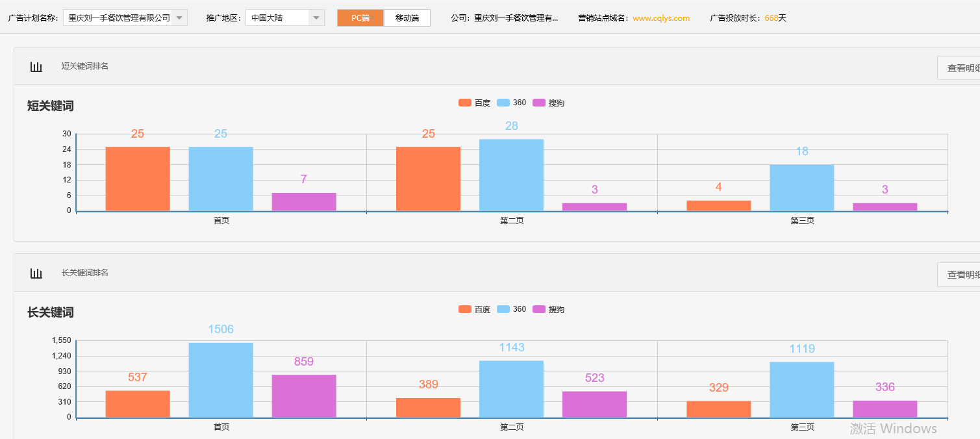Screen dimensions: 980x439
Task: Click bar chart icon beside 短关键词排名
Action: tap(36, 67)
